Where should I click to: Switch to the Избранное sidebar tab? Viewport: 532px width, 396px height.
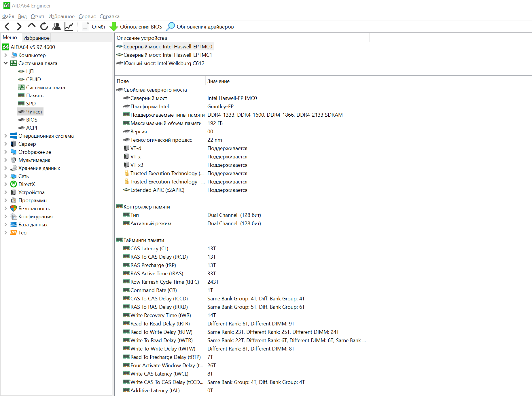[x=36, y=38]
